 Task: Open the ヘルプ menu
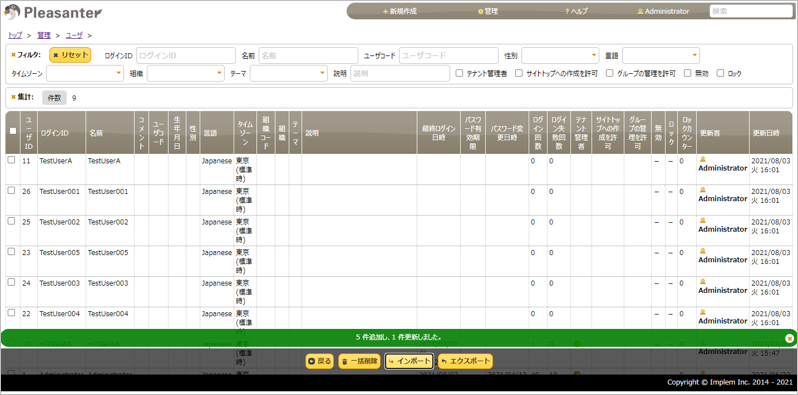coord(576,11)
